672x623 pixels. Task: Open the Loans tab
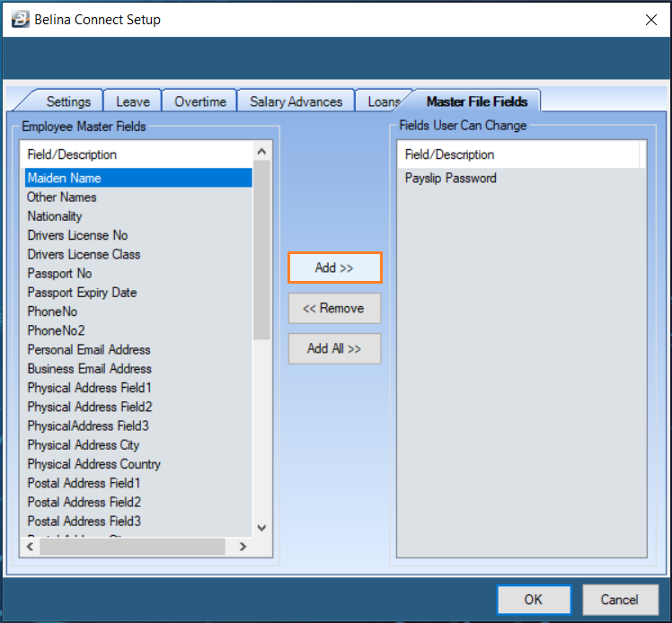point(383,101)
